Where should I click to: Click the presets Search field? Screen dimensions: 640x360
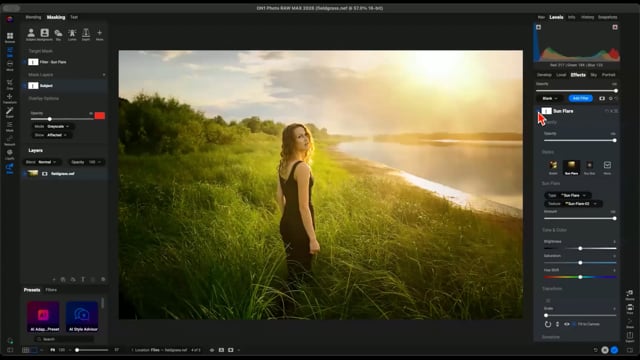coord(64,339)
